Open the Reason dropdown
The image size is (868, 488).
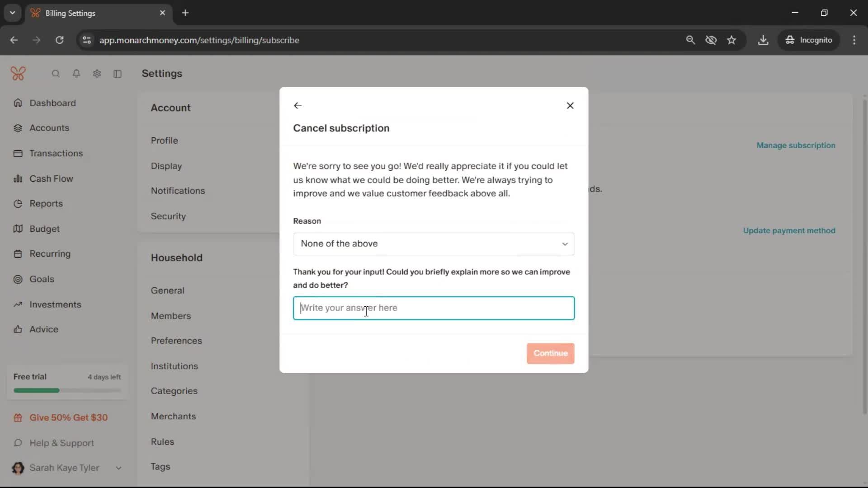click(x=434, y=244)
